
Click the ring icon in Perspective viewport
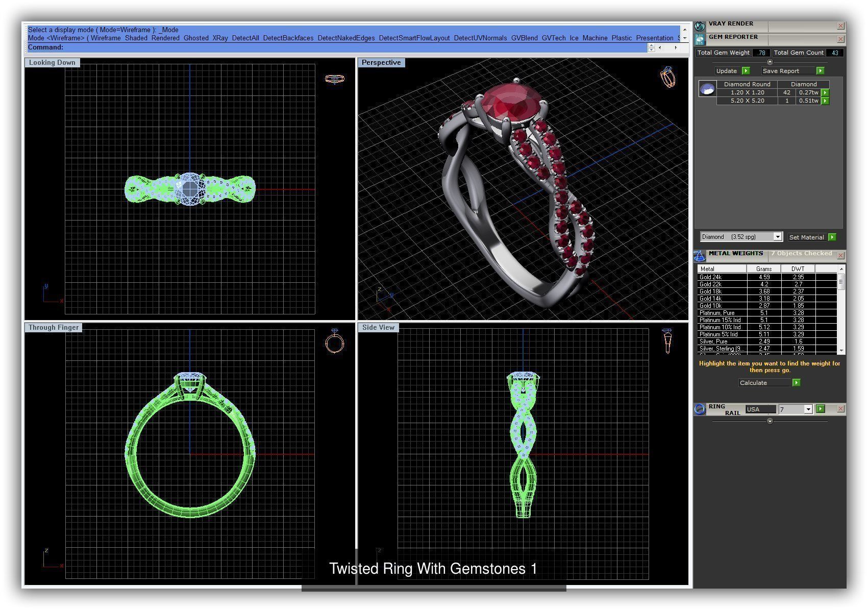point(667,77)
